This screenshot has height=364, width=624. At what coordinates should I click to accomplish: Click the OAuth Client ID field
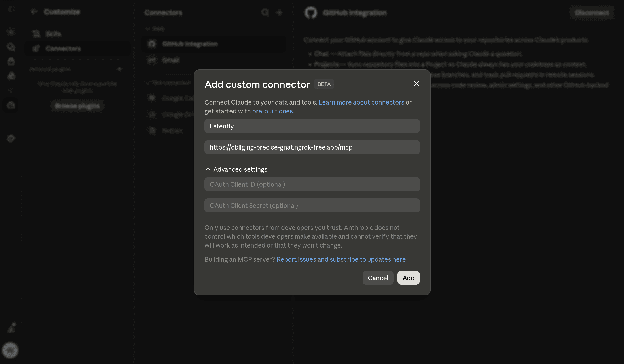[312, 184]
